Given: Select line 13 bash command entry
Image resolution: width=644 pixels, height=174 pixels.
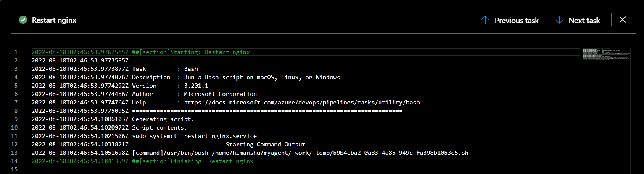Looking at the screenshot, I should pos(250,153).
